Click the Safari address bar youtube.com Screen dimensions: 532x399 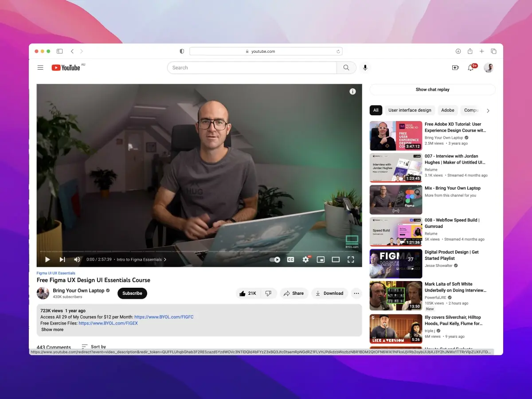point(265,51)
